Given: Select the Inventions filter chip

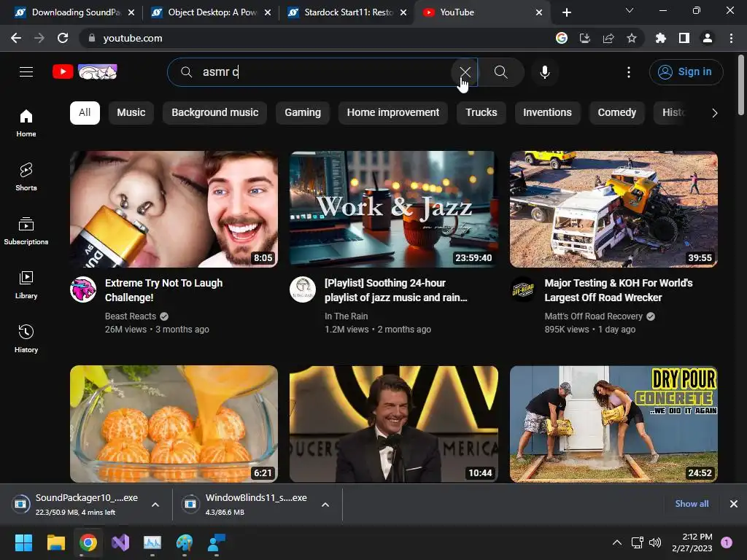Looking at the screenshot, I should coord(547,113).
